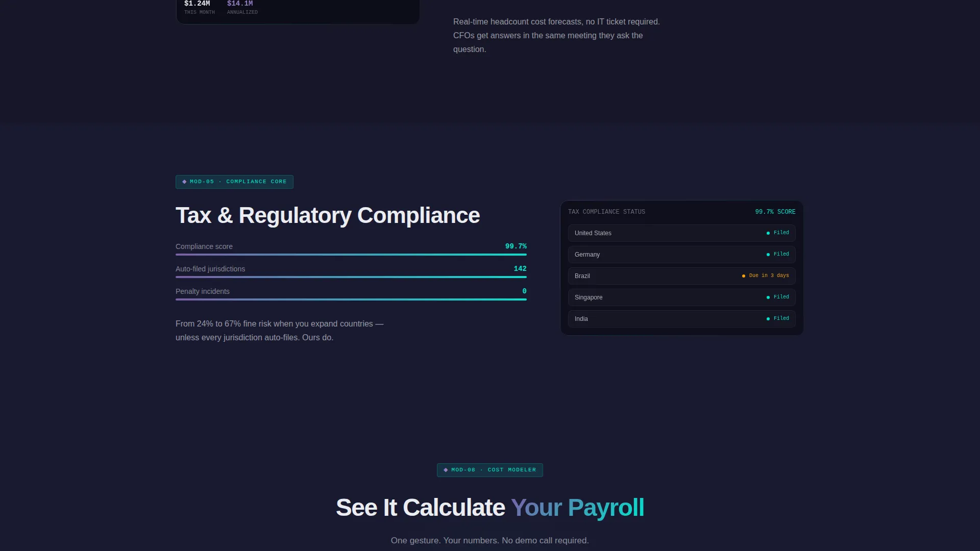Screen dimensions: 980x551
Task: Click the diamond icon in MOD-08 badge
Action: click(x=446, y=470)
